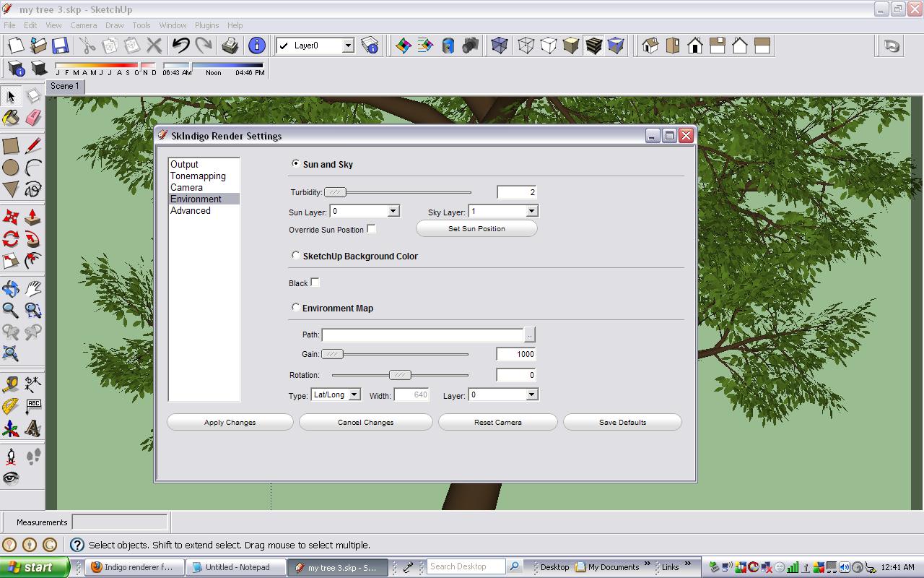The height and width of the screenshot is (578, 924).
Task: Activate the Orbit camera tool
Action: click(x=11, y=289)
